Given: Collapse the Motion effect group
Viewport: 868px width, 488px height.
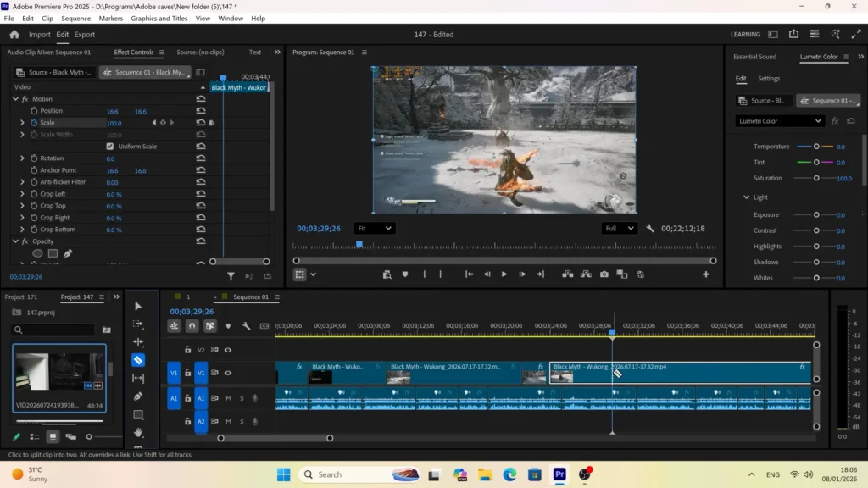Looking at the screenshot, I should [x=15, y=99].
